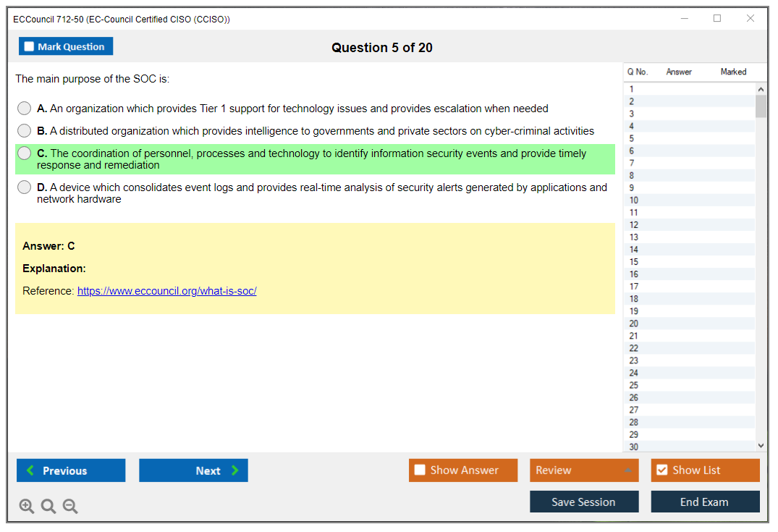This screenshot has height=532, width=778.
Task: Select question 12 in the list
Action: (634, 225)
